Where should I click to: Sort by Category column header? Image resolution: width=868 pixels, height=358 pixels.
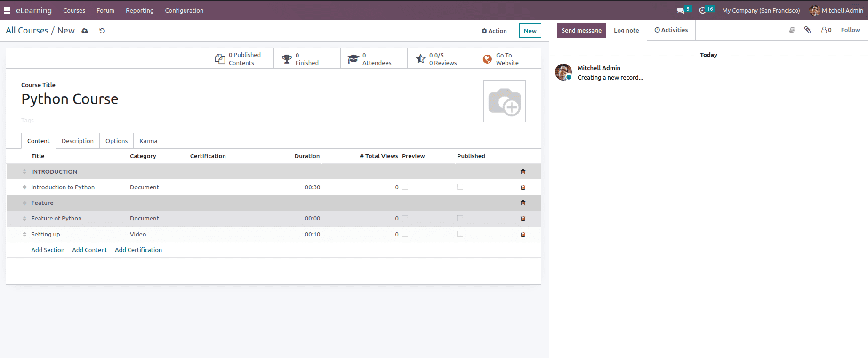tap(143, 156)
